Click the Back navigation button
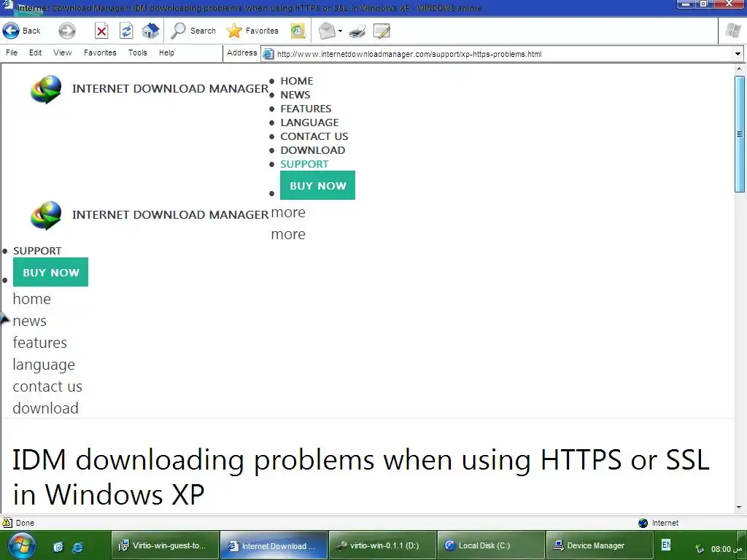Image resolution: width=747 pixels, height=560 pixels. tap(22, 31)
